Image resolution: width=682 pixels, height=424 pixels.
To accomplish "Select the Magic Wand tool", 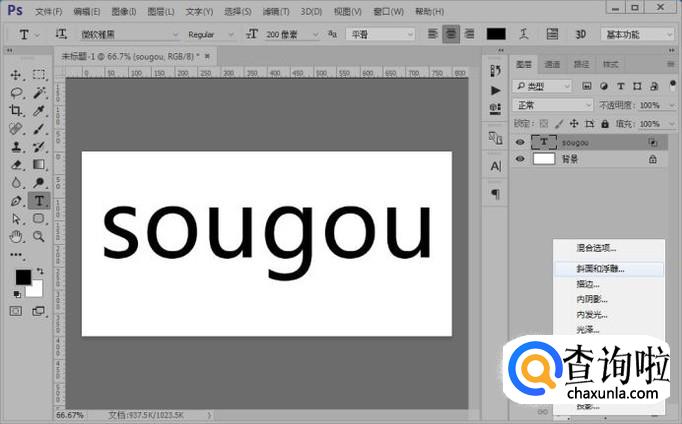I will click(39, 93).
